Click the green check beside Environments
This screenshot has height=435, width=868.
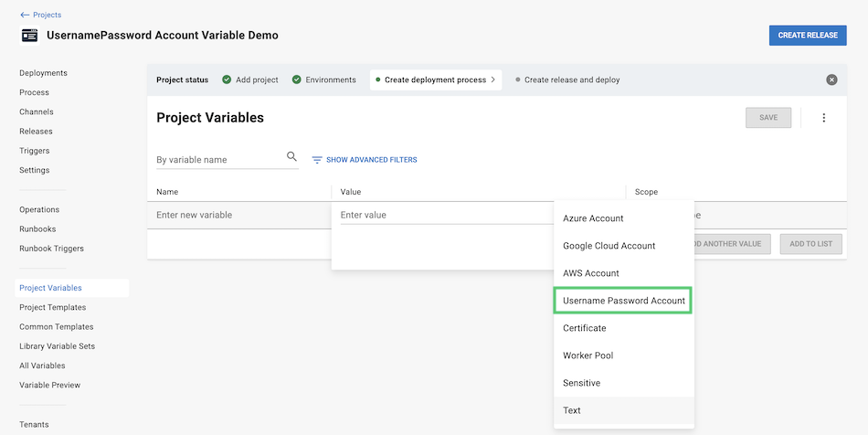tap(297, 80)
